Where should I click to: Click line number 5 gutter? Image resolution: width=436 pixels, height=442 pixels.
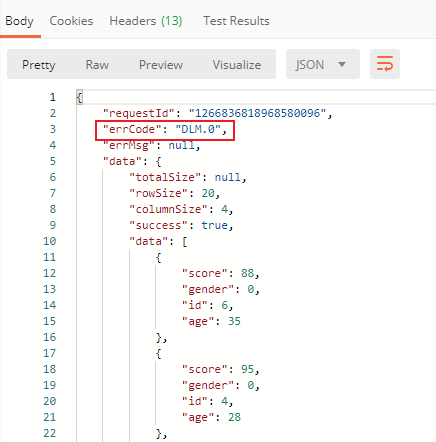[x=53, y=161]
